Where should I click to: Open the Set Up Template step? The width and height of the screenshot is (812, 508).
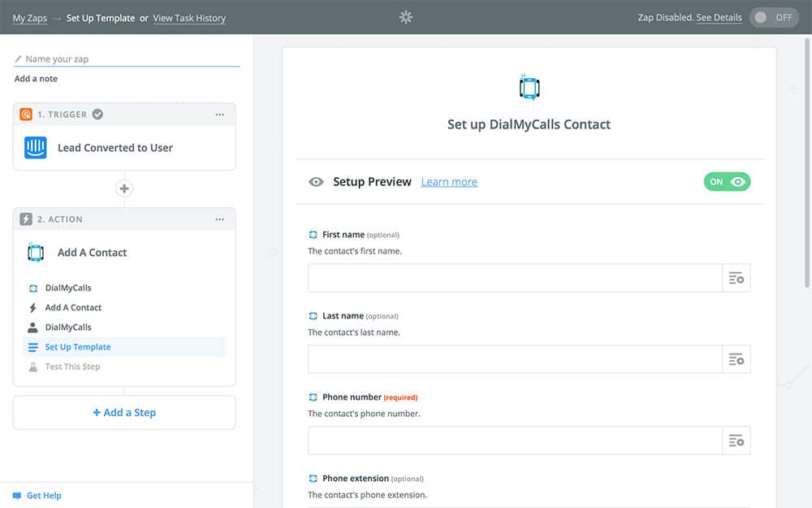point(78,347)
